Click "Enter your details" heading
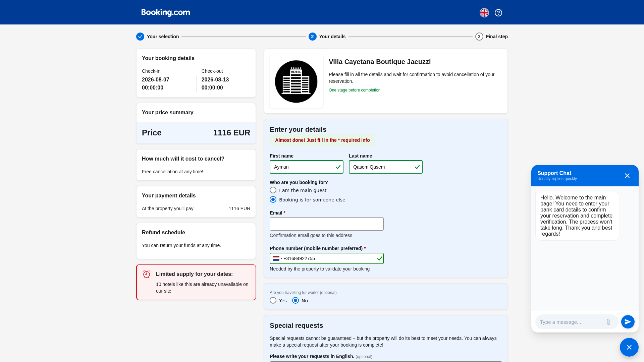 (x=298, y=129)
